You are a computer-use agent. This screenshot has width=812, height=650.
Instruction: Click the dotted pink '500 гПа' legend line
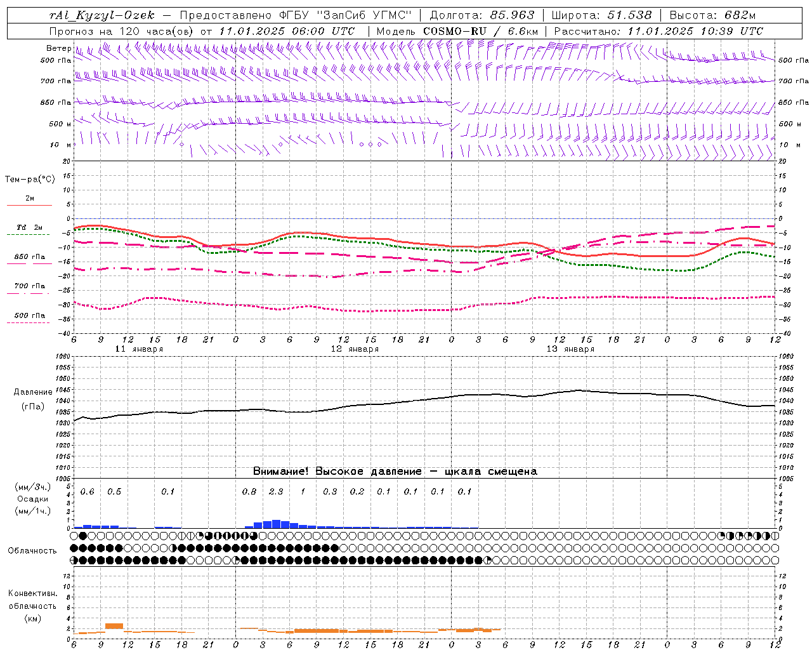(28, 322)
